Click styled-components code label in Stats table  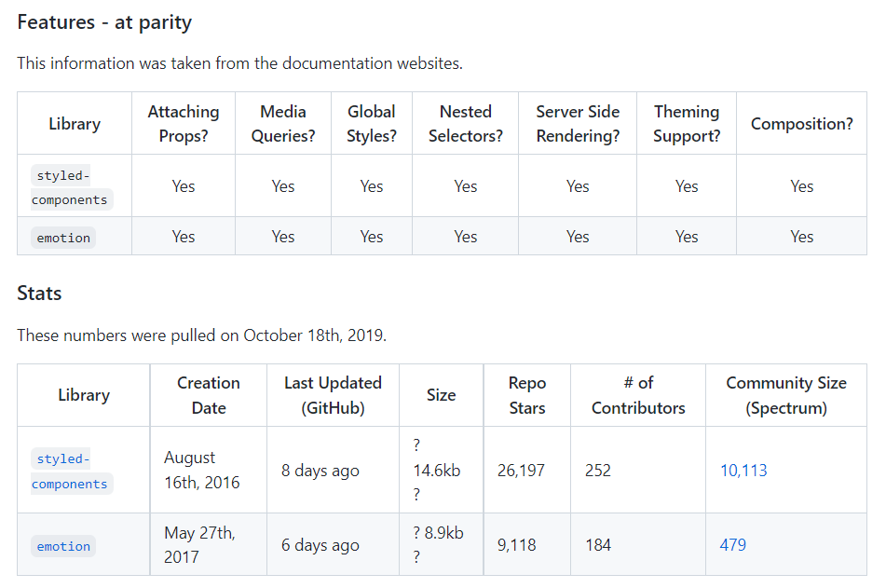point(70,472)
